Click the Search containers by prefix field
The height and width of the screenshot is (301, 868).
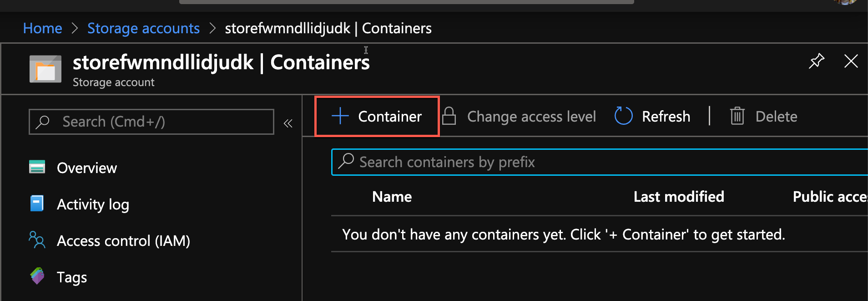coord(591,162)
